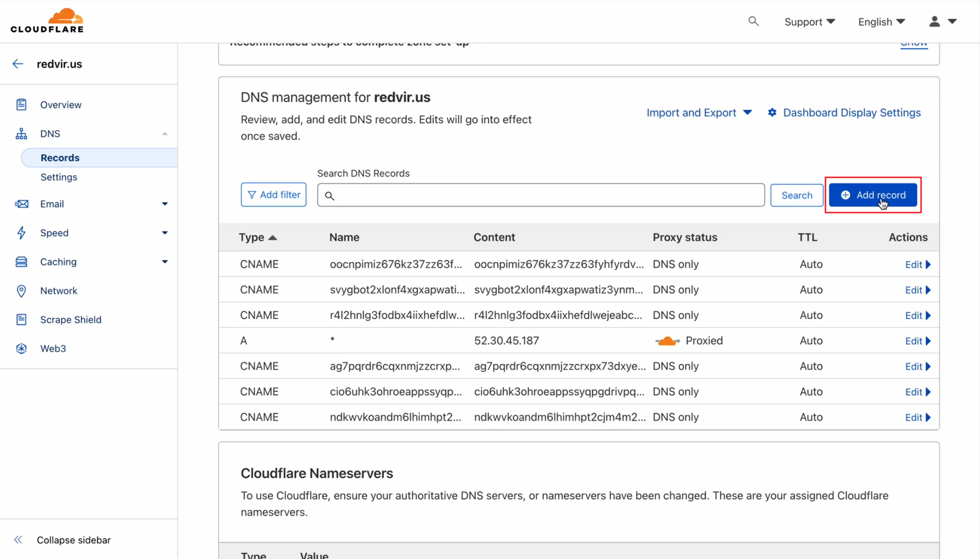Expand the Email sidebar menu

pos(165,204)
